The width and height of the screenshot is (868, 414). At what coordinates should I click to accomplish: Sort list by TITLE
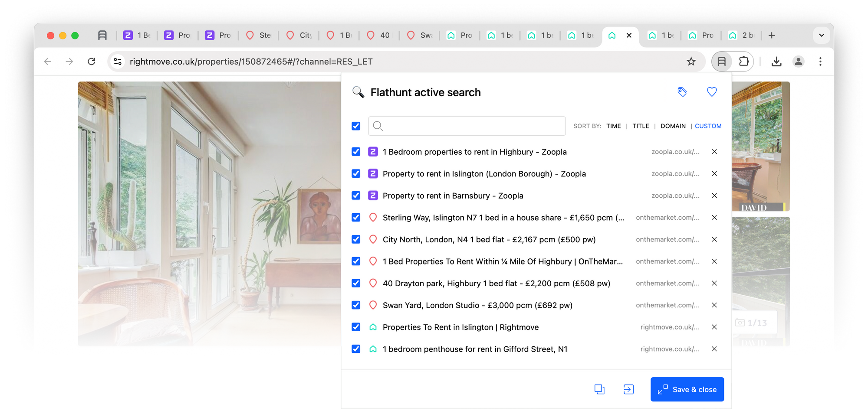coord(641,126)
